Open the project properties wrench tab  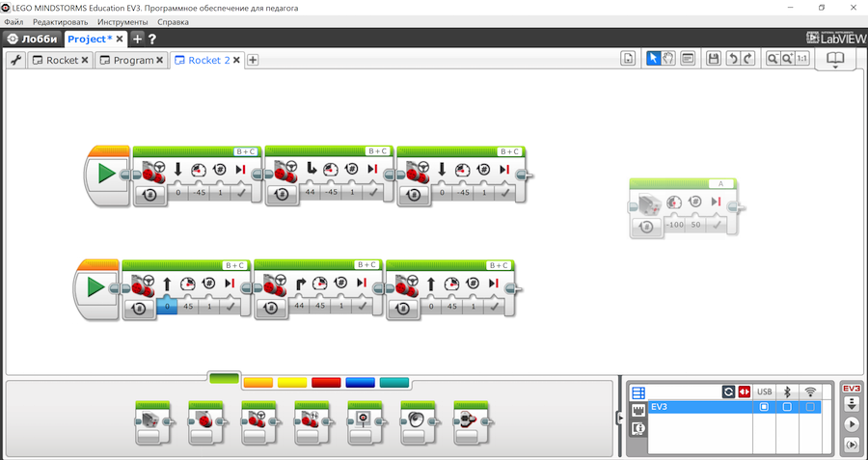tap(15, 60)
